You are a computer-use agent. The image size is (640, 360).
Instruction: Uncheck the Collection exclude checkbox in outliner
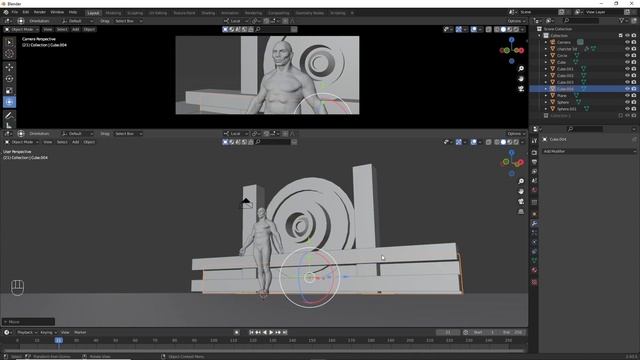[620, 36]
